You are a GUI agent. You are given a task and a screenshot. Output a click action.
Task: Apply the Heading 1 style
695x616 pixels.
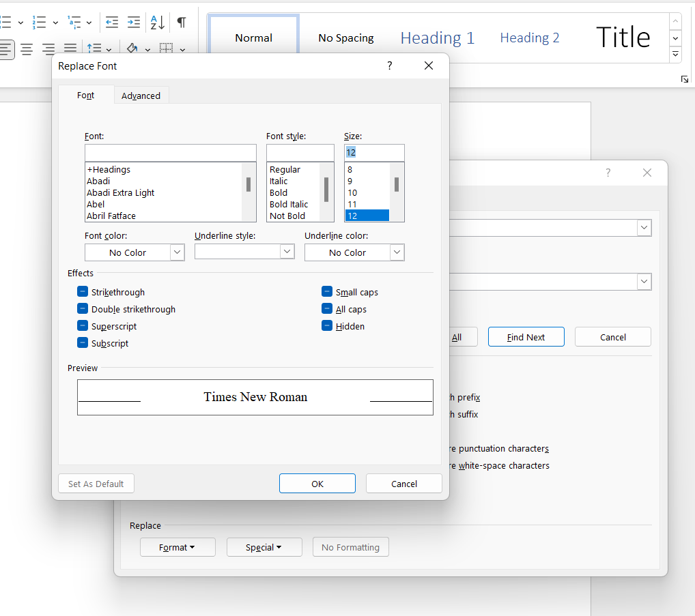pos(438,38)
